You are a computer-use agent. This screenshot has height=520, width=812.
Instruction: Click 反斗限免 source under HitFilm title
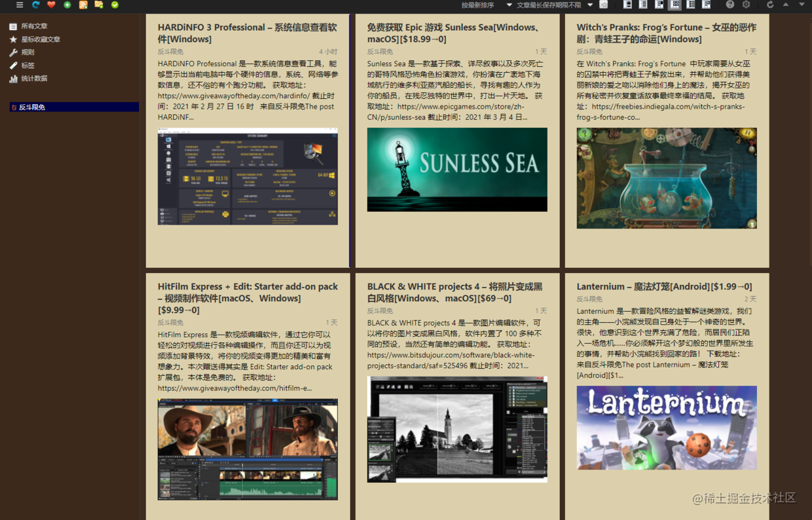click(x=170, y=323)
